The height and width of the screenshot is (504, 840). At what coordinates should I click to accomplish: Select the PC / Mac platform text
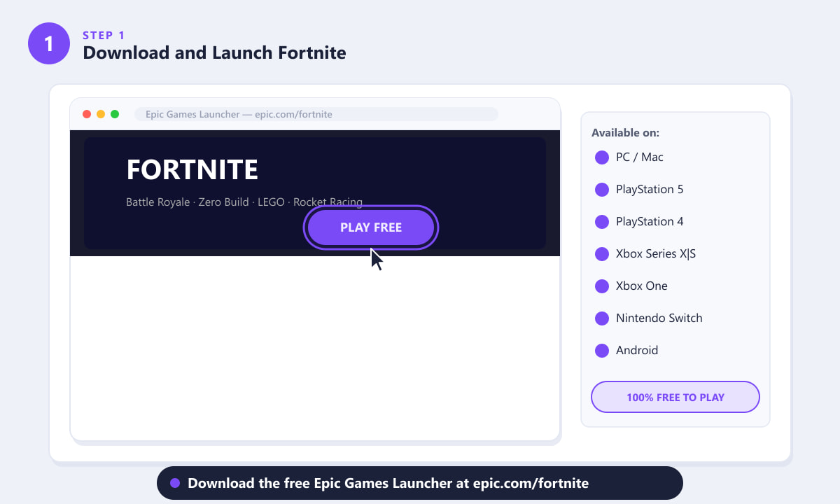pyautogui.click(x=639, y=157)
